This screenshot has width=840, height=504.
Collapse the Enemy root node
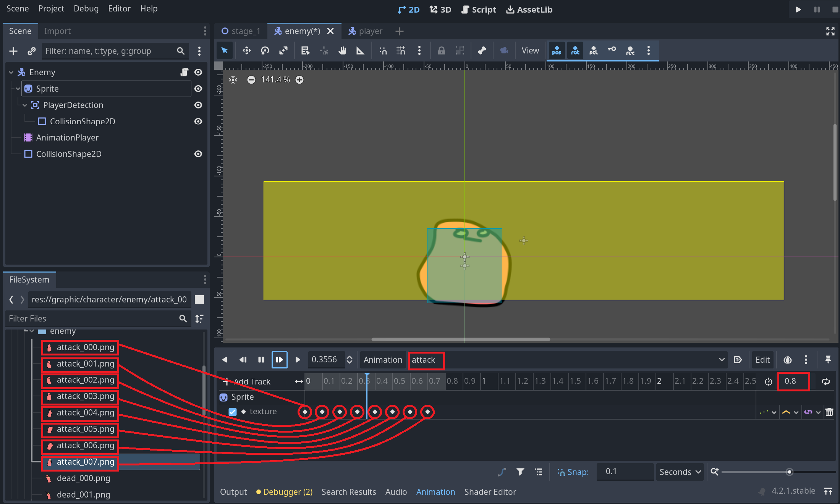[x=11, y=72]
